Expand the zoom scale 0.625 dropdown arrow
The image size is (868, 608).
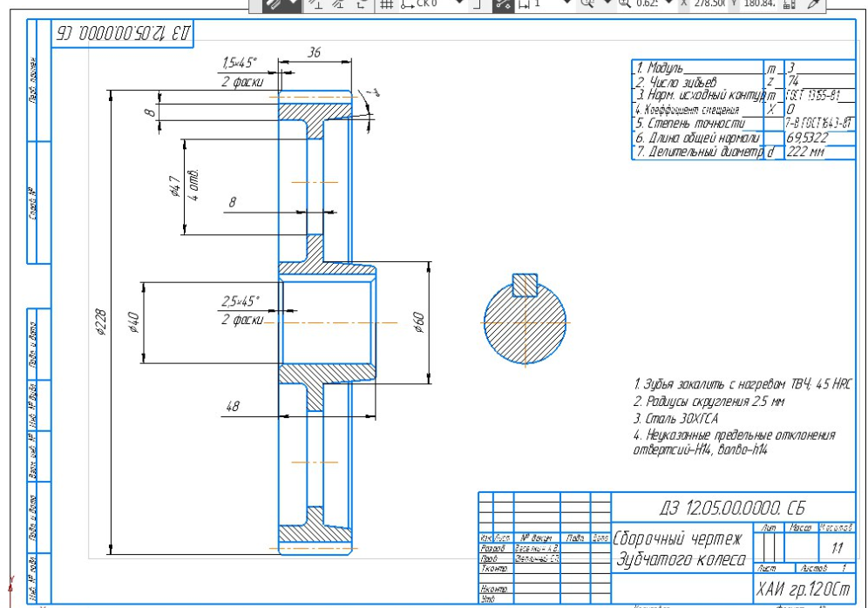(668, 3)
